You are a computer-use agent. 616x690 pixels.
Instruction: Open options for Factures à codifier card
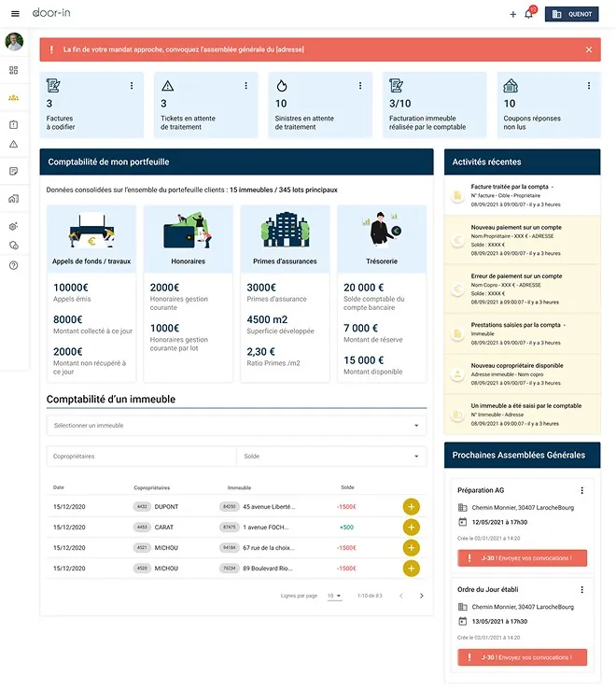click(131, 86)
